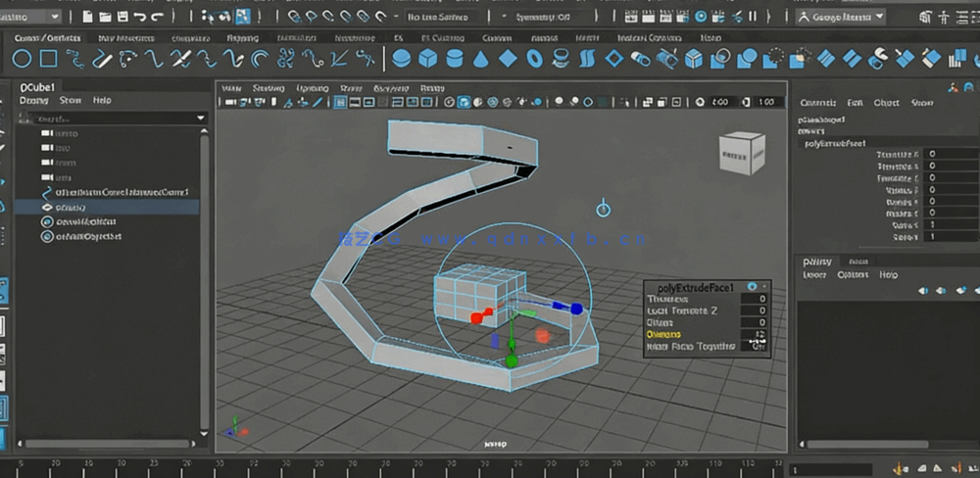The height and width of the screenshot is (478, 980).
Task: Select the NURBS circle shelf icon
Action: coord(22,60)
